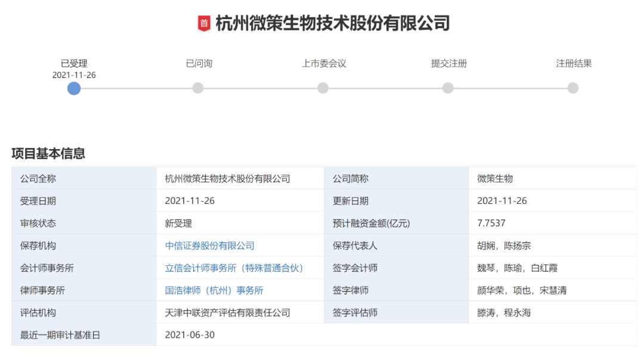Viewport: 644px width, 356px height.
Task: Click the 提交注册 stage label
Action: point(448,63)
